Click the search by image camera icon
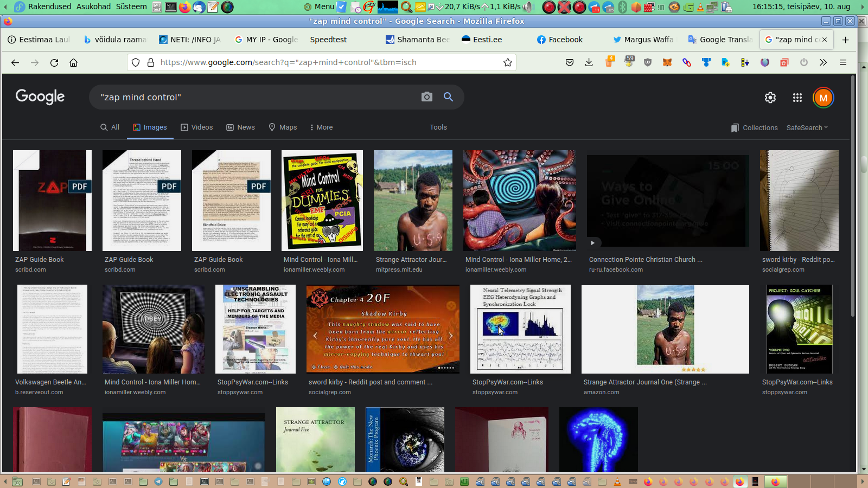Image resolution: width=868 pixels, height=488 pixels. tap(427, 97)
